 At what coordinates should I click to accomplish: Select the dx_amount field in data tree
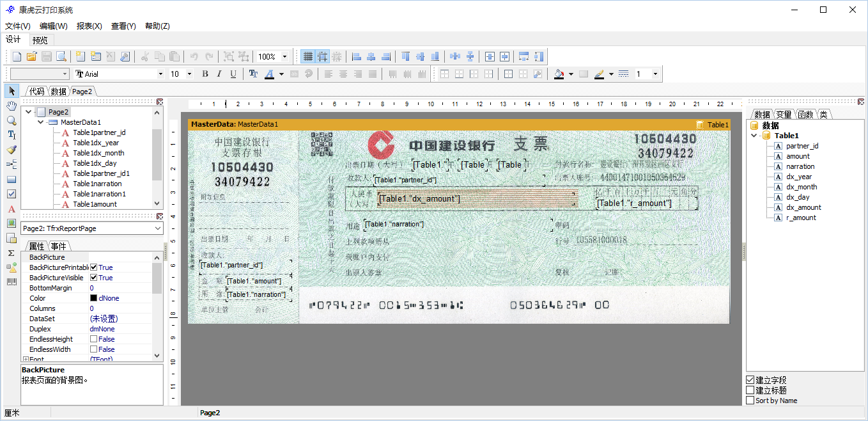point(803,207)
